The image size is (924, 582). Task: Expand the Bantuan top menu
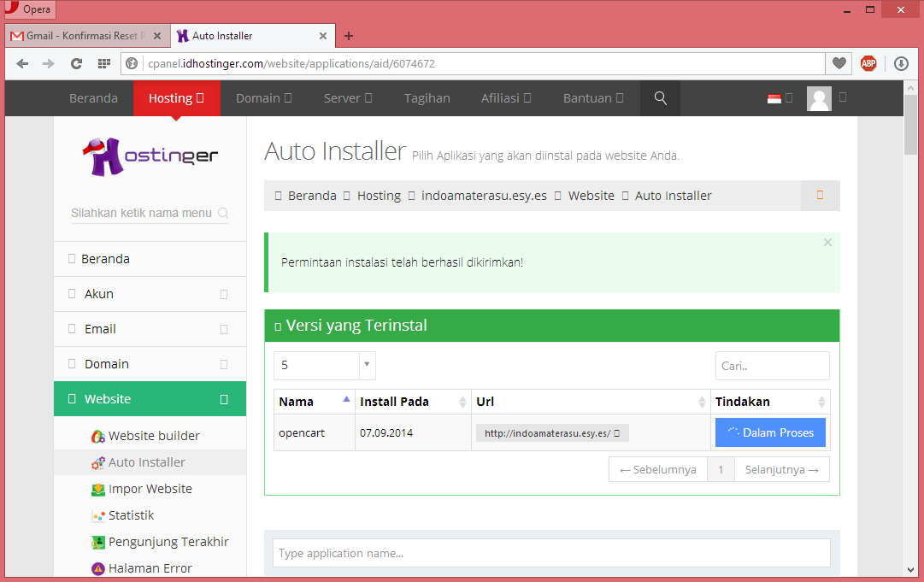click(593, 98)
